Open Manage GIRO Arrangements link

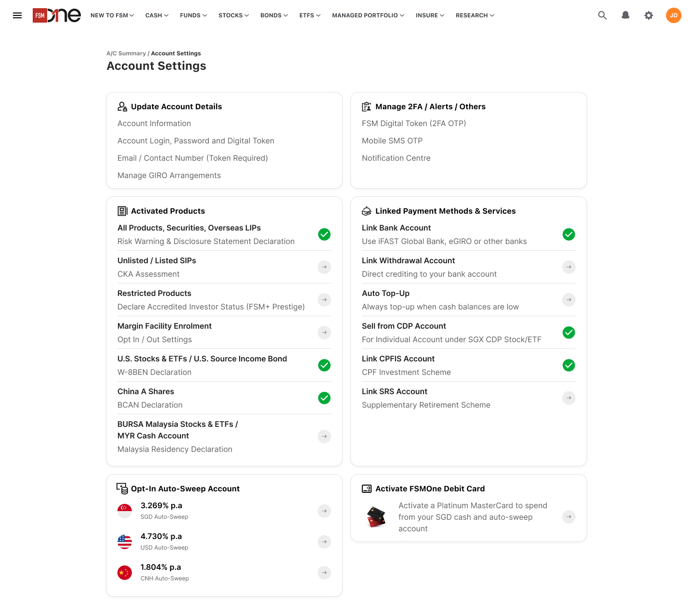pos(169,176)
